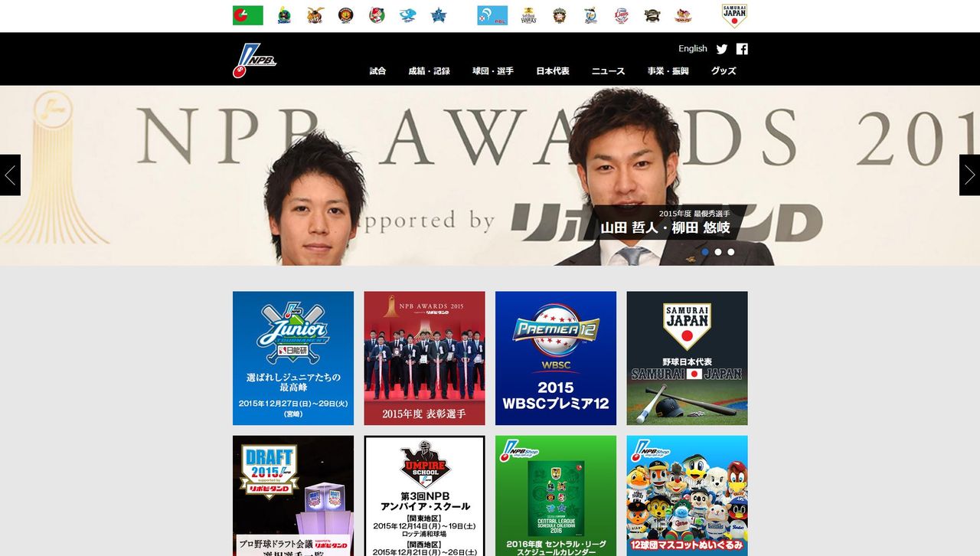
Task: Open the セントラル・リーグ スケジュールカレンダー tile
Action: [x=556, y=495]
